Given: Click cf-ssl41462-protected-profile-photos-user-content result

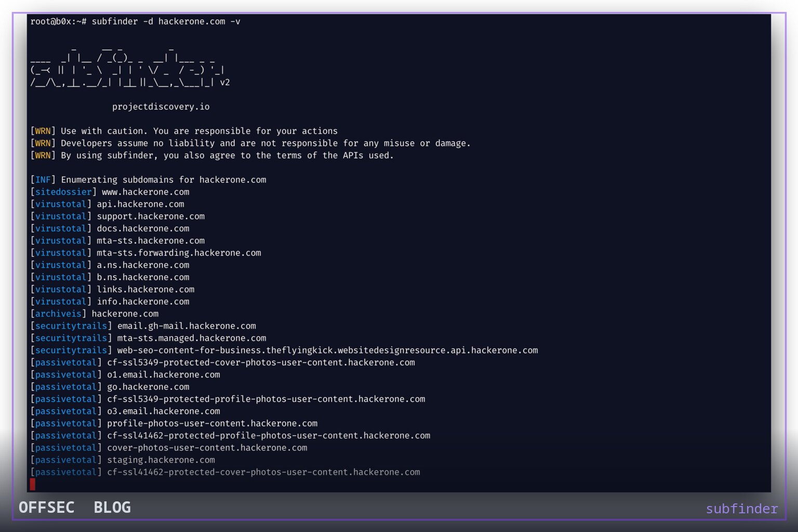Looking at the screenshot, I should (x=269, y=436).
